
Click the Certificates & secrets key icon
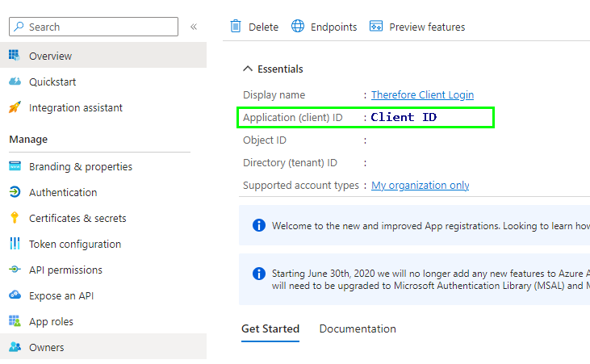point(15,218)
